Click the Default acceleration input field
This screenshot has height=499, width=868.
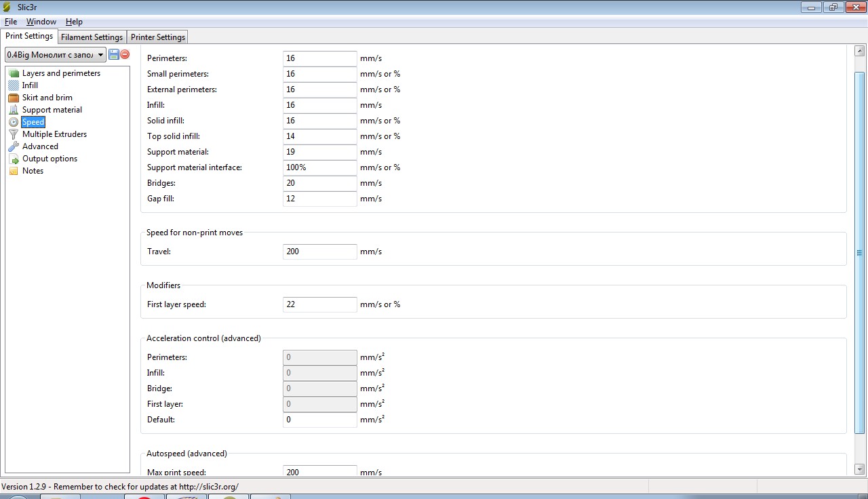coord(319,420)
